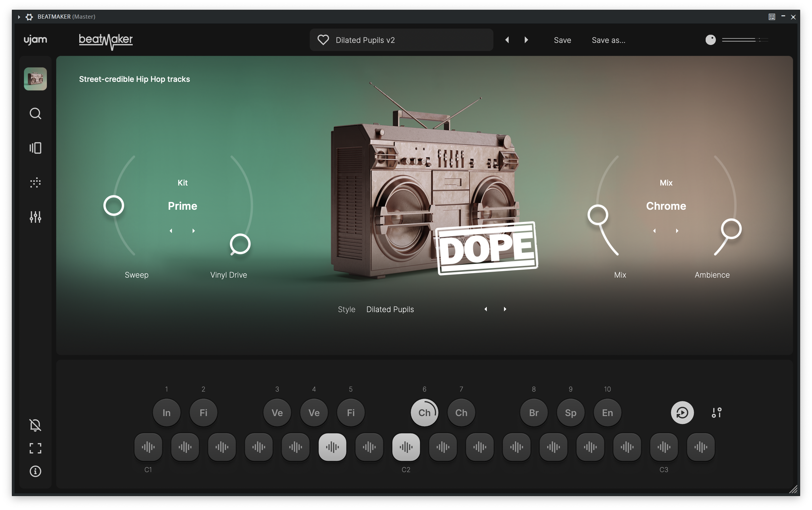Hit the instrument pad just before C3
This screenshot has height=510, width=812.
click(627, 447)
